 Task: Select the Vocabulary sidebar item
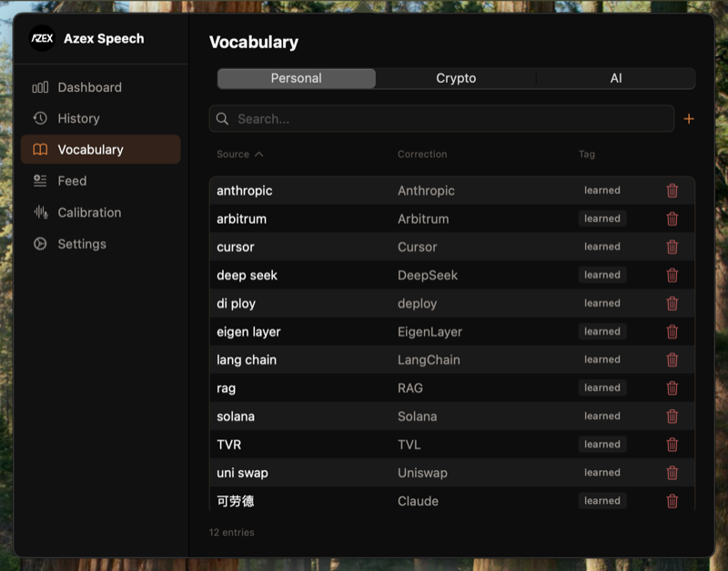point(100,149)
